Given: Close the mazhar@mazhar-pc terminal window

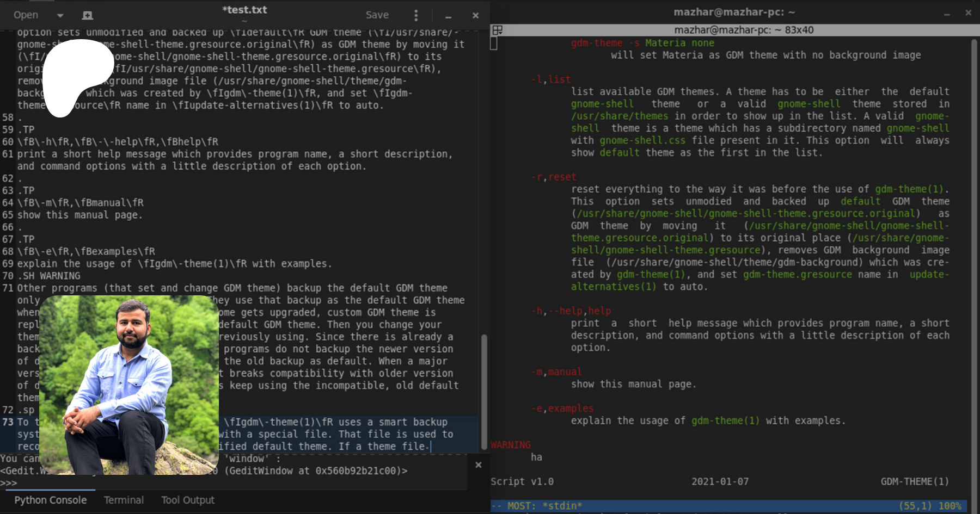Looking at the screenshot, I should coord(968,13).
